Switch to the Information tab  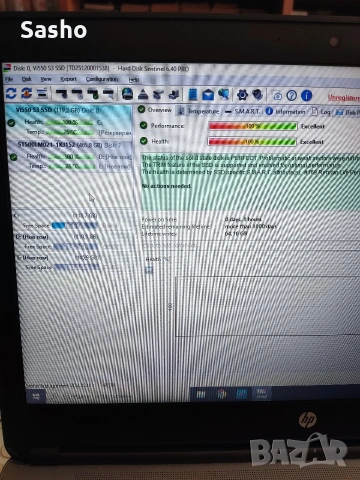[286, 112]
